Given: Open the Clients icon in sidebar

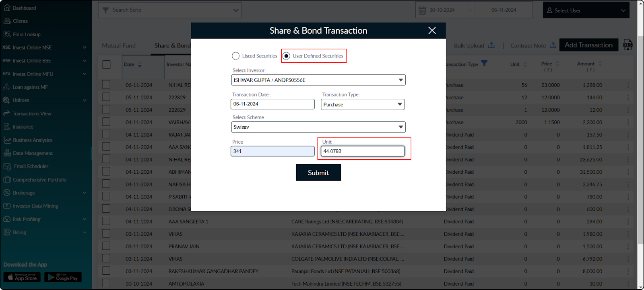Looking at the screenshot, I should [7, 21].
